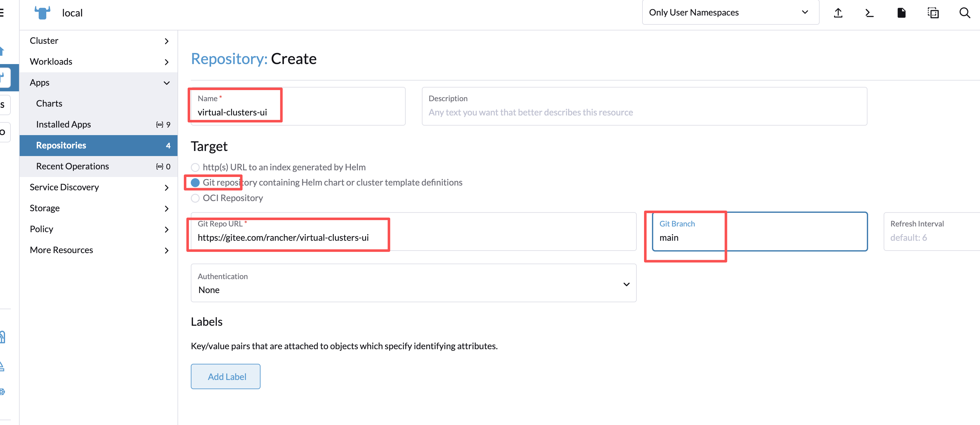The width and height of the screenshot is (980, 425).
Task: Click the Import YAML upload icon
Action: (x=838, y=13)
